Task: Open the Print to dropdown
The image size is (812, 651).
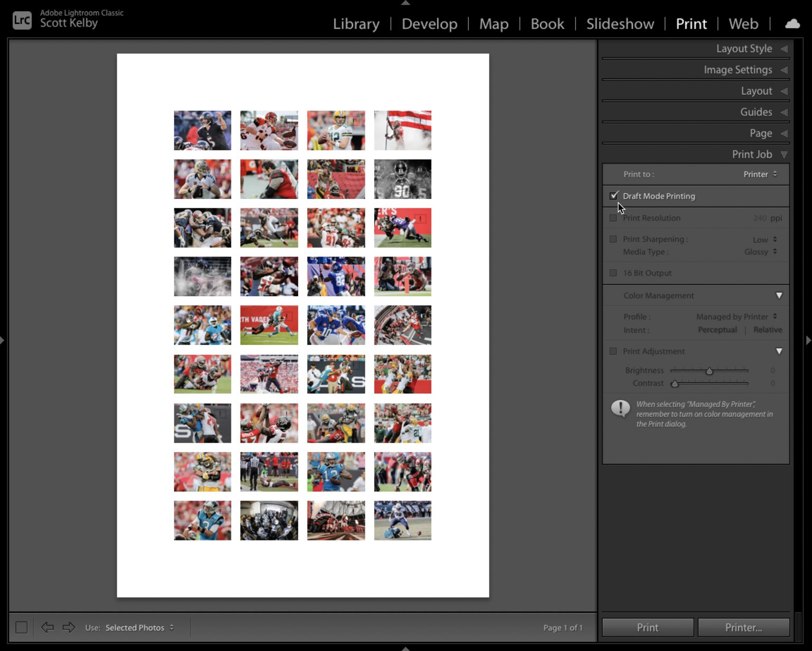Action: pyautogui.click(x=760, y=174)
